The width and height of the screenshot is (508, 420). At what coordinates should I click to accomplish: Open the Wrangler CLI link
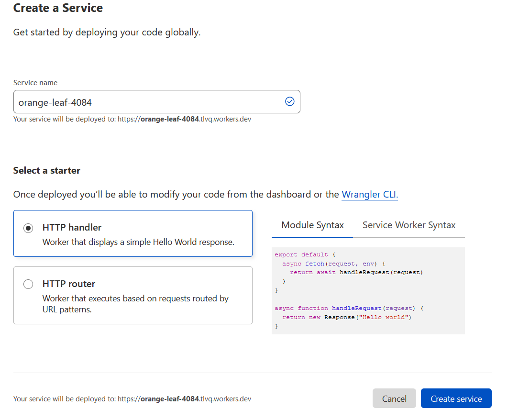[369, 194]
